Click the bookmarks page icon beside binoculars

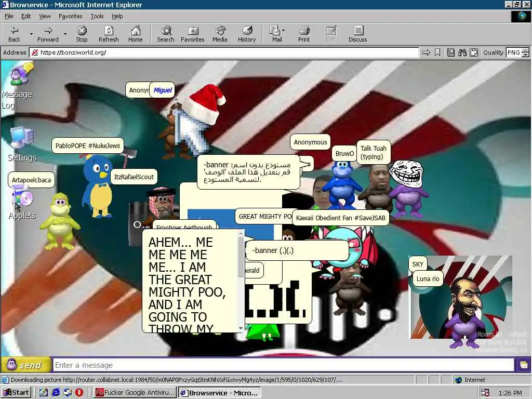(451, 52)
